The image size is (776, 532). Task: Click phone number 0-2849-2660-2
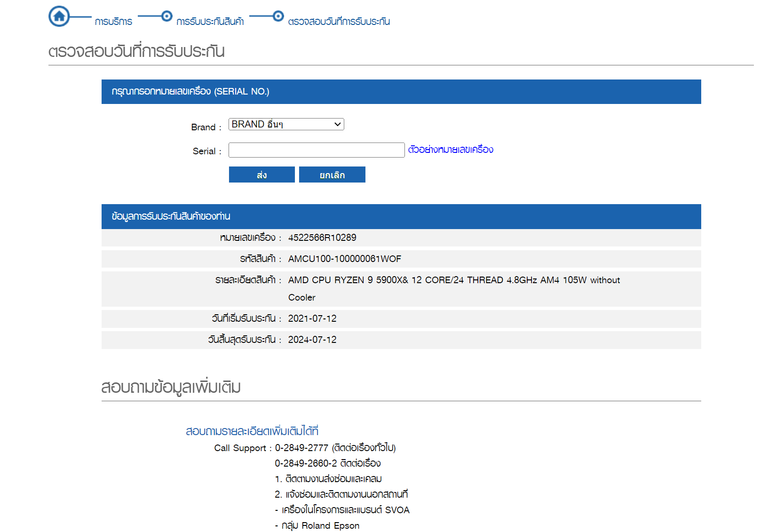[x=306, y=463]
